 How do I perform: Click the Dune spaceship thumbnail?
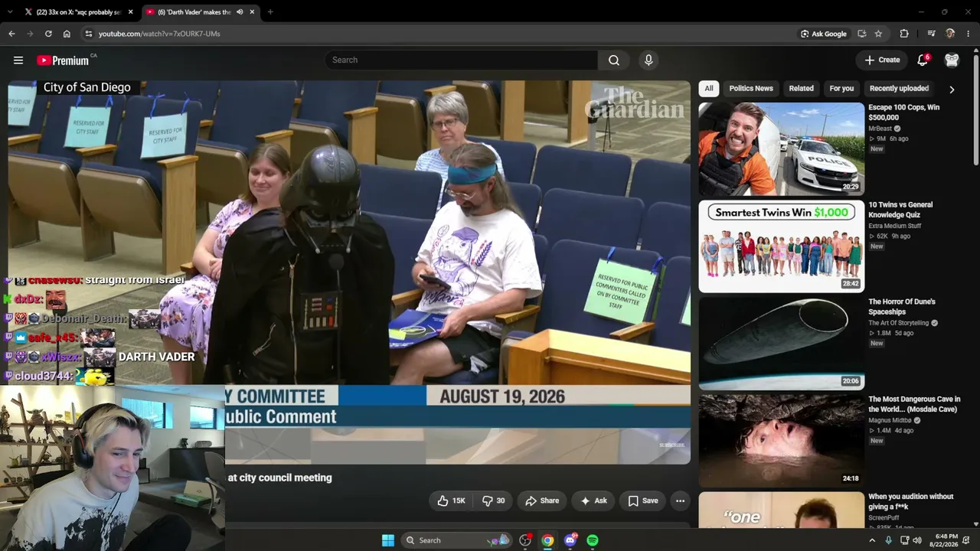click(782, 344)
